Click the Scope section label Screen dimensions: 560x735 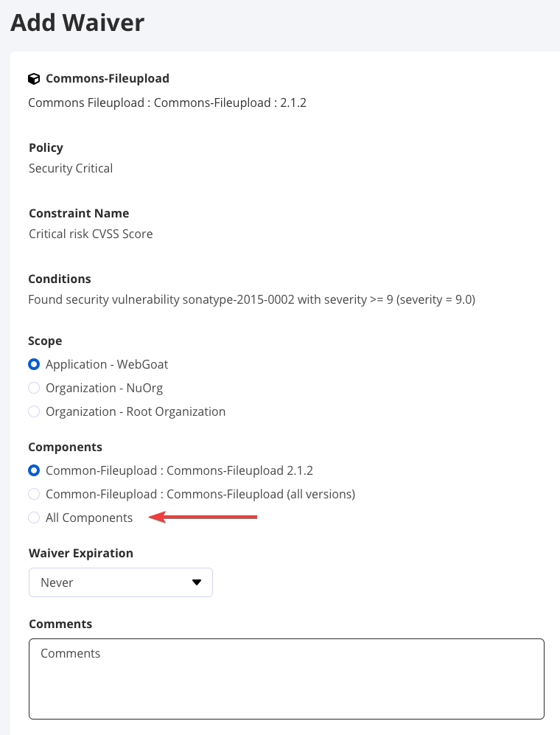(45, 341)
